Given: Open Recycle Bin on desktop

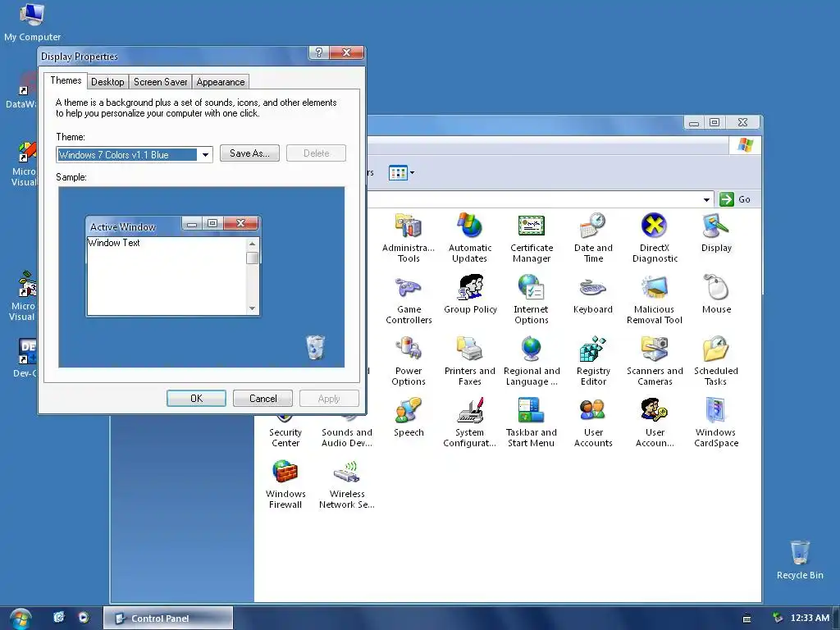Looking at the screenshot, I should (800, 560).
